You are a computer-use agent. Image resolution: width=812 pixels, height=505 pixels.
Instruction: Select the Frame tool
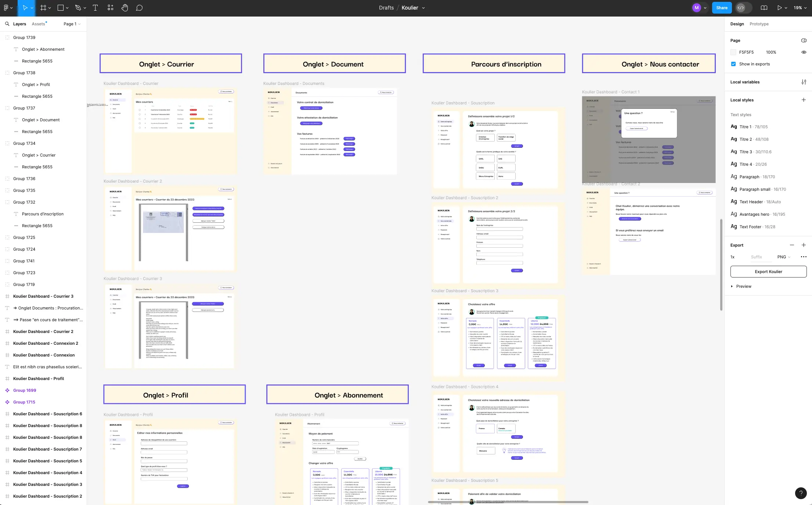(43, 8)
